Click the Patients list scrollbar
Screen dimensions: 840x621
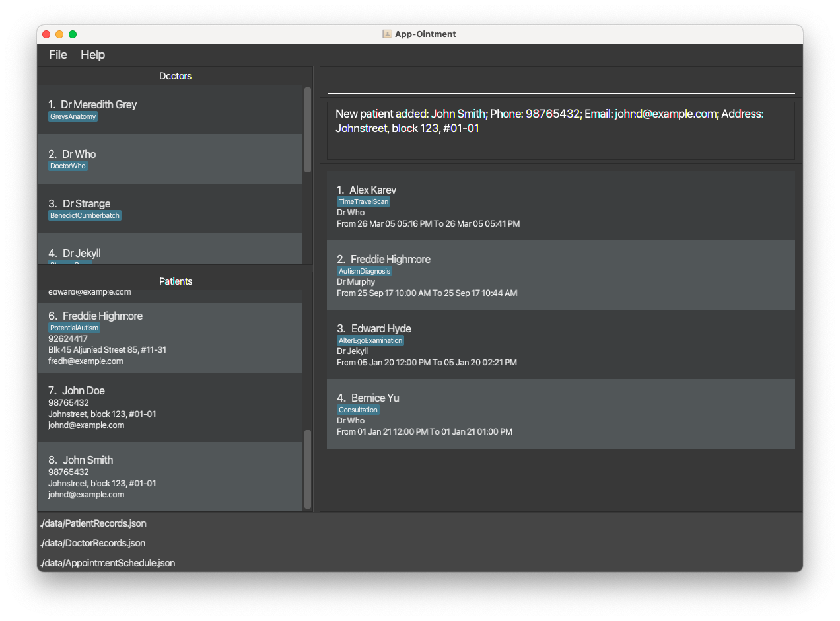click(x=308, y=470)
